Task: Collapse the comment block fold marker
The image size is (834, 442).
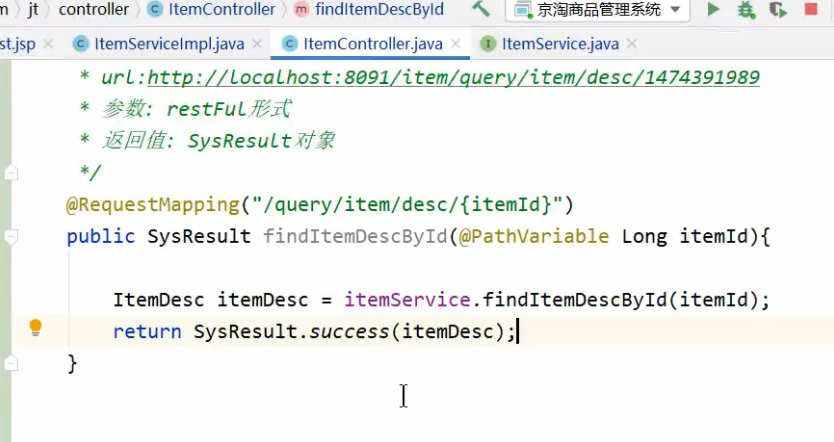Action: click(11, 173)
